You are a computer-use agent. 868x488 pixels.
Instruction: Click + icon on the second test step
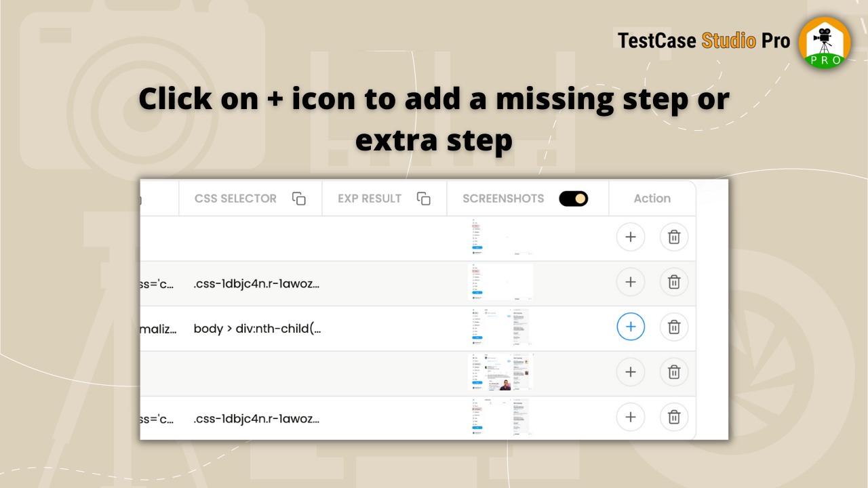(631, 282)
